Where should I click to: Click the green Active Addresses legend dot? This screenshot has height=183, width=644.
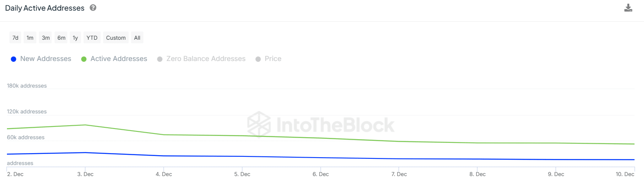(x=84, y=59)
